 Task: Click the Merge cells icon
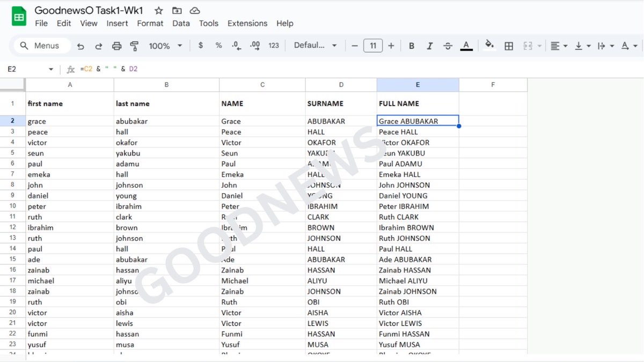coord(528,46)
